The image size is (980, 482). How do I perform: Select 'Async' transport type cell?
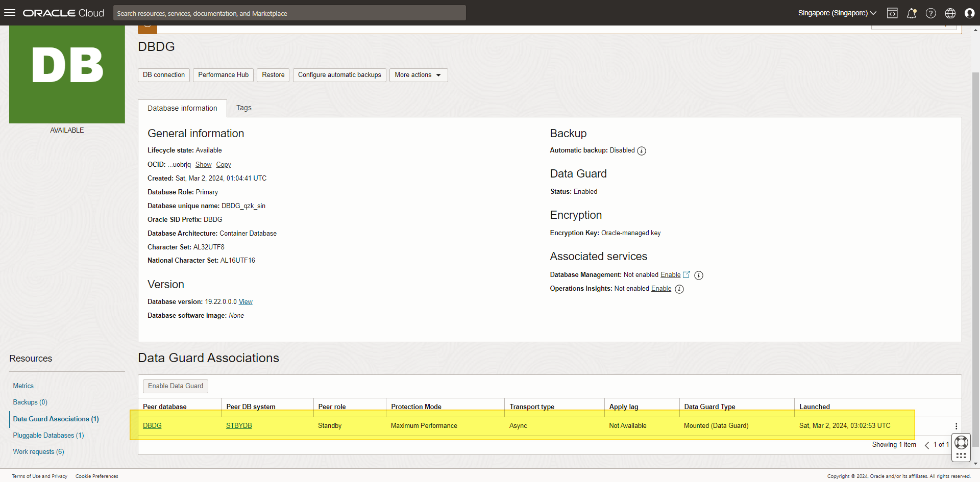(518, 426)
